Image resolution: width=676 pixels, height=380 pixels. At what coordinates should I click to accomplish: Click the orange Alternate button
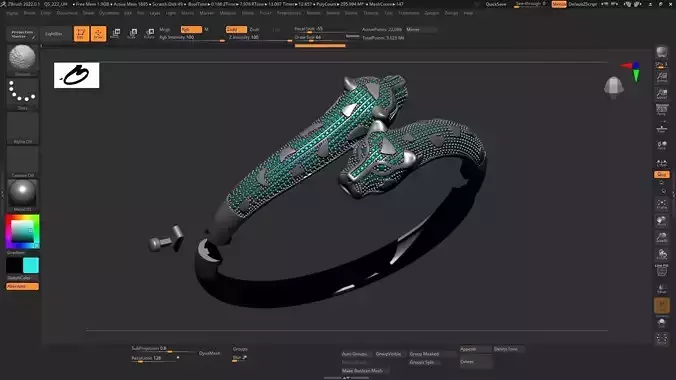[22, 286]
